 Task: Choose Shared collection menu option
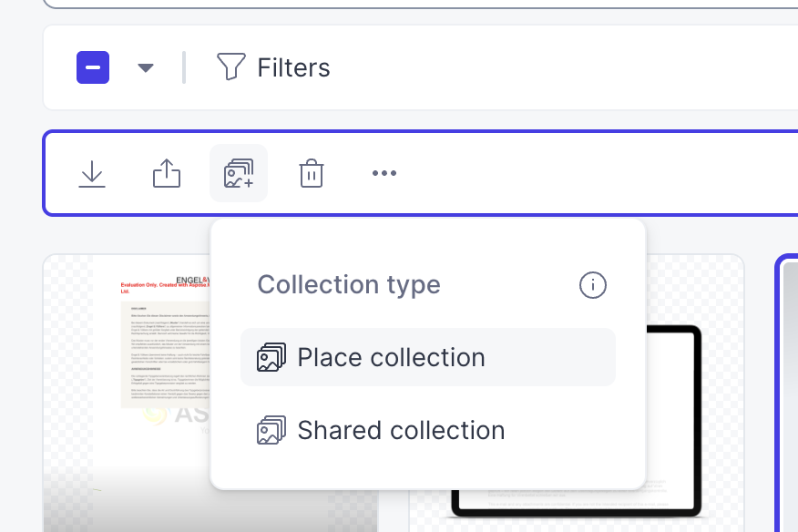pyautogui.click(x=428, y=430)
